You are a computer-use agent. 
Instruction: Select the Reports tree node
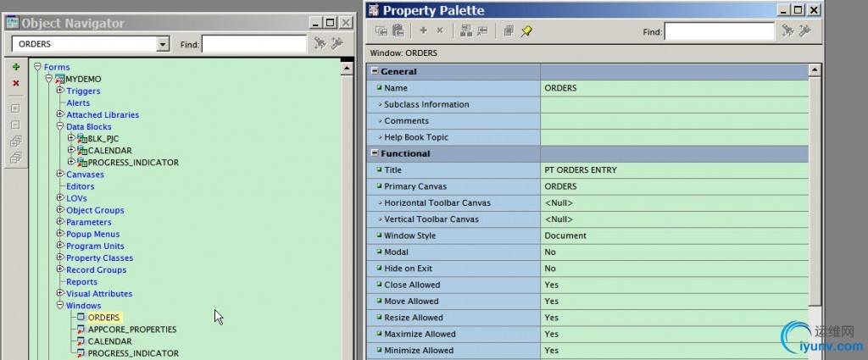(x=82, y=282)
